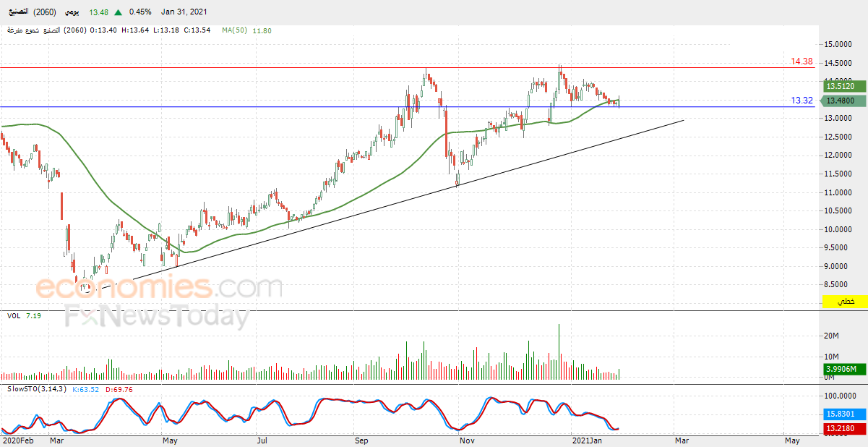Click the VOL 7.19 panel label

point(24,316)
